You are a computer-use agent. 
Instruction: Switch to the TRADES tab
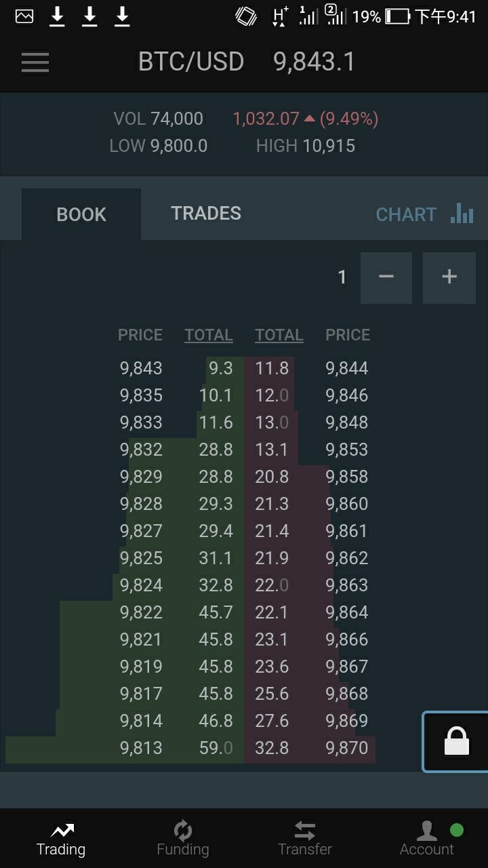pos(206,214)
